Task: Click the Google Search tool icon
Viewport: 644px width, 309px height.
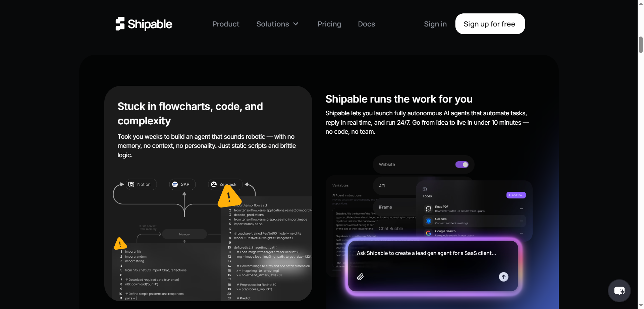Action: point(428,233)
